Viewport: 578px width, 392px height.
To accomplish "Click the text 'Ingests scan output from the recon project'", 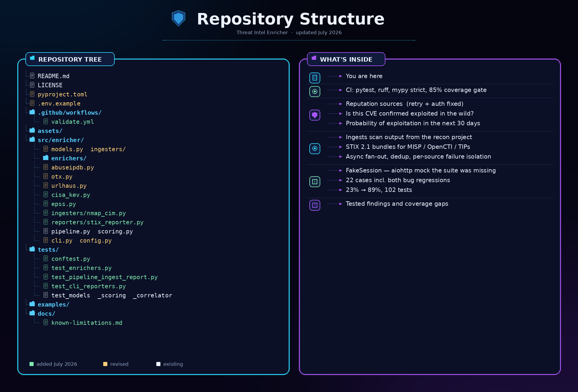I will 409,137.
